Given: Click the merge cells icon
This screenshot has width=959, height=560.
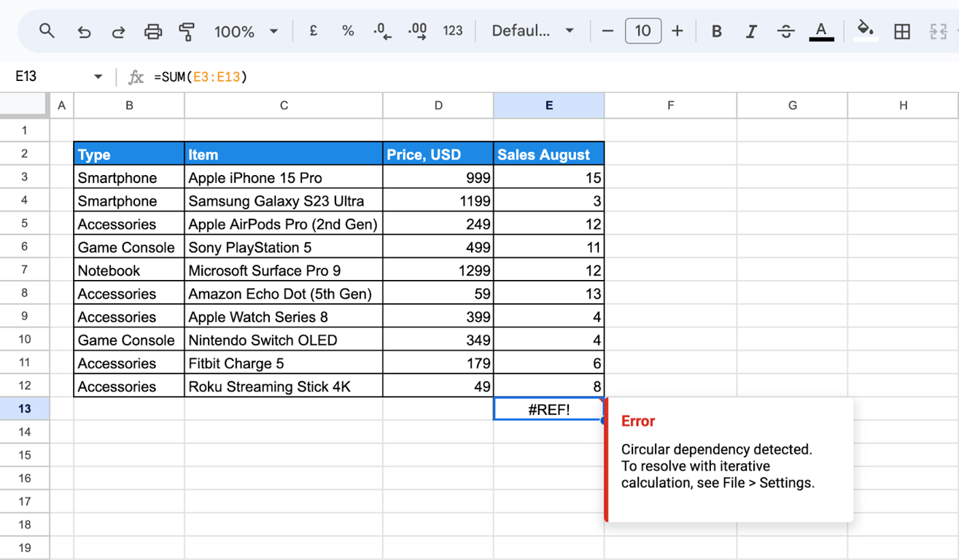Looking at the screenshot, I should [x=938, y=31].
